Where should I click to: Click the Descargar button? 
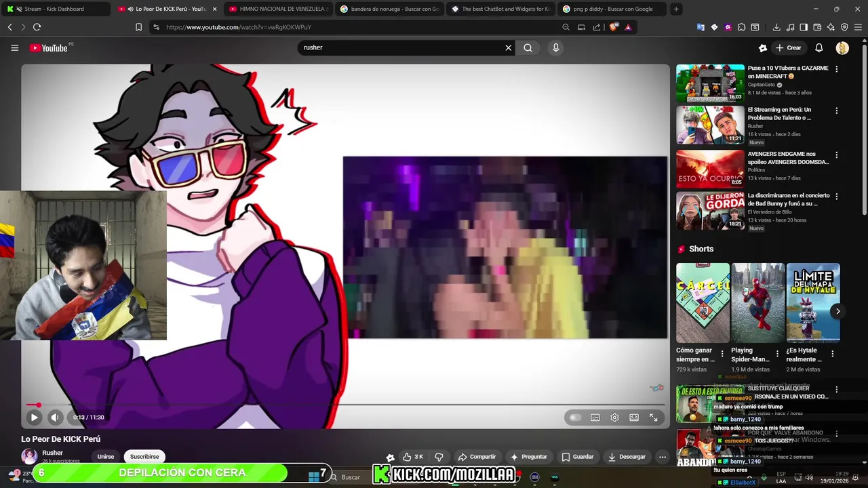627,457
